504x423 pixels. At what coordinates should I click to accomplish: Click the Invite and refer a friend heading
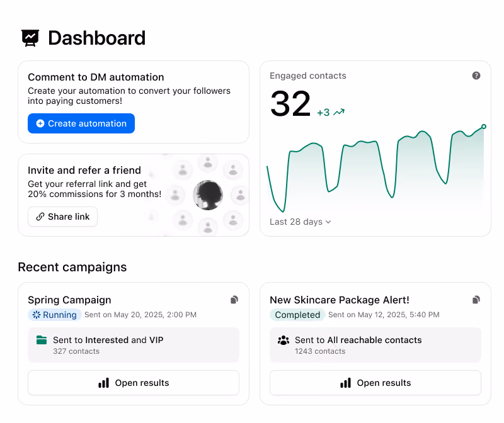[x=84, y=170]
